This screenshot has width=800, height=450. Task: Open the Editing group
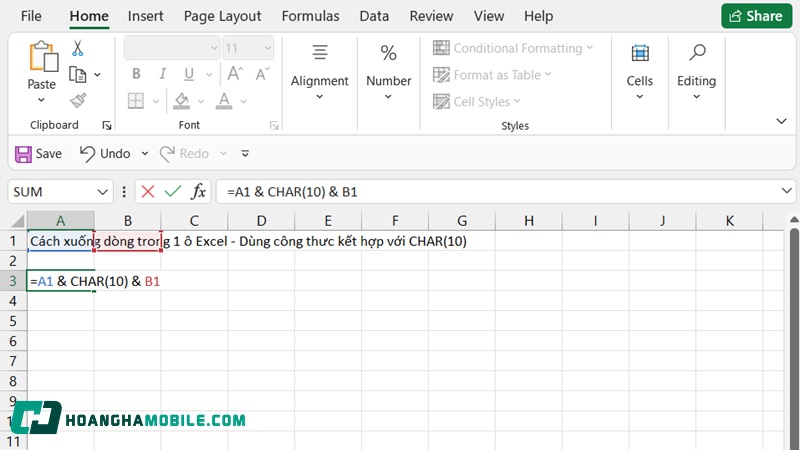click(x=696, y=71)
